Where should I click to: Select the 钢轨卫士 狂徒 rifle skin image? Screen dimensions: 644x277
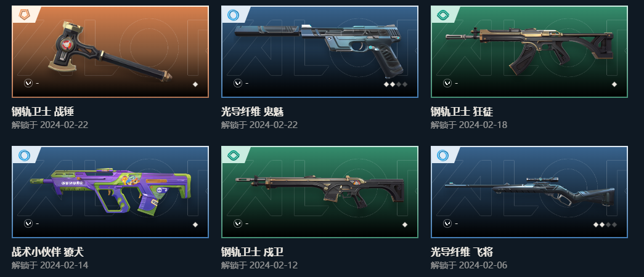click(529, 52)
